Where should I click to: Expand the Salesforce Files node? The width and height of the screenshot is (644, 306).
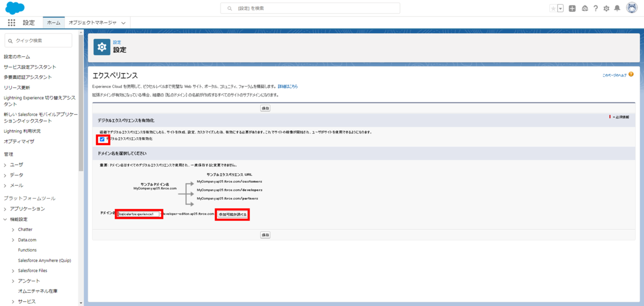point(13,271)
